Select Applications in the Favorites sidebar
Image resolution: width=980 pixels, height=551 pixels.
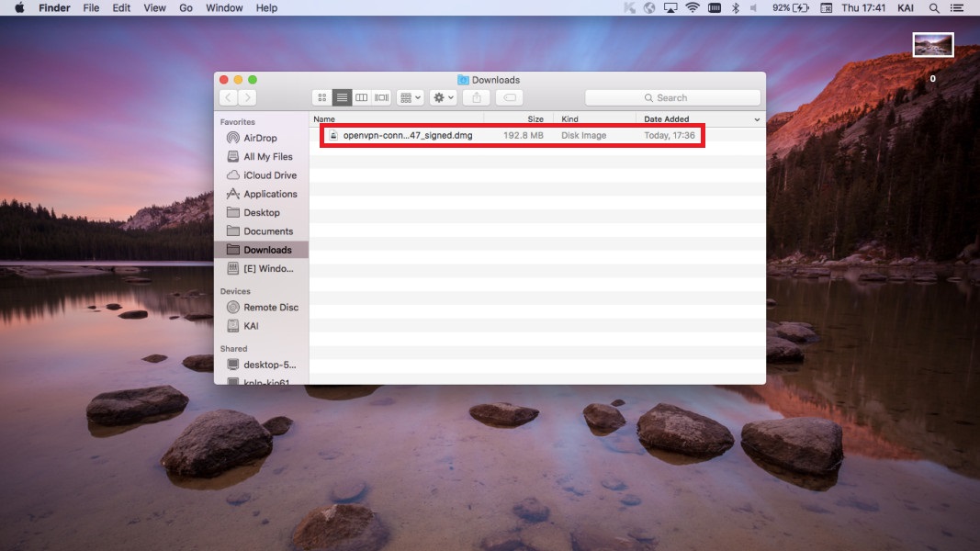coord(269,194)
